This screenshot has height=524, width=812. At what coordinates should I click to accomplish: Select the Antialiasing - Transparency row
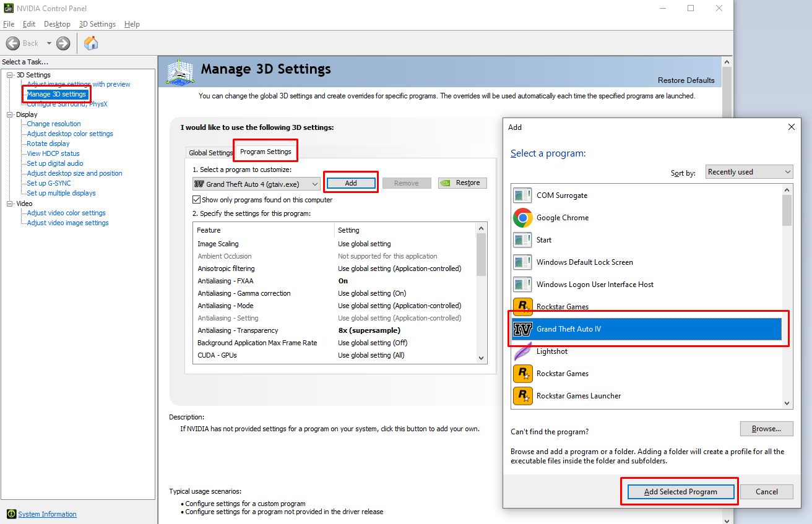pyautogui.click(x=335, y=330)
